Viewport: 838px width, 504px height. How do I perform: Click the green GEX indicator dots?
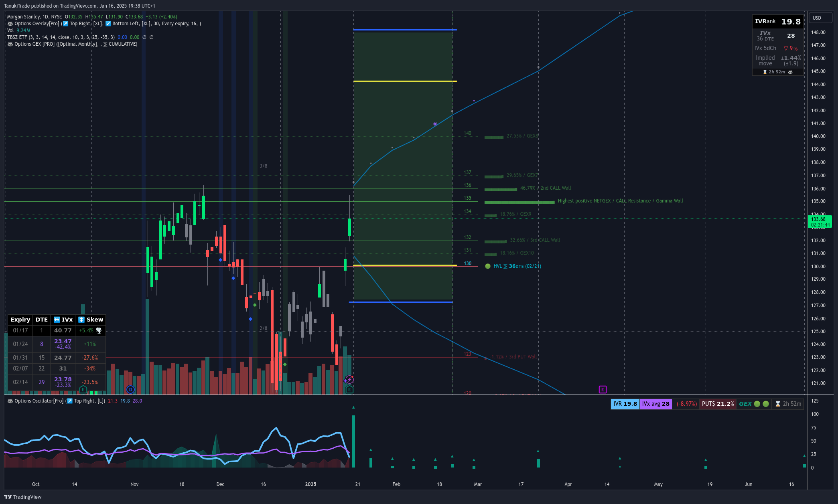761,404
